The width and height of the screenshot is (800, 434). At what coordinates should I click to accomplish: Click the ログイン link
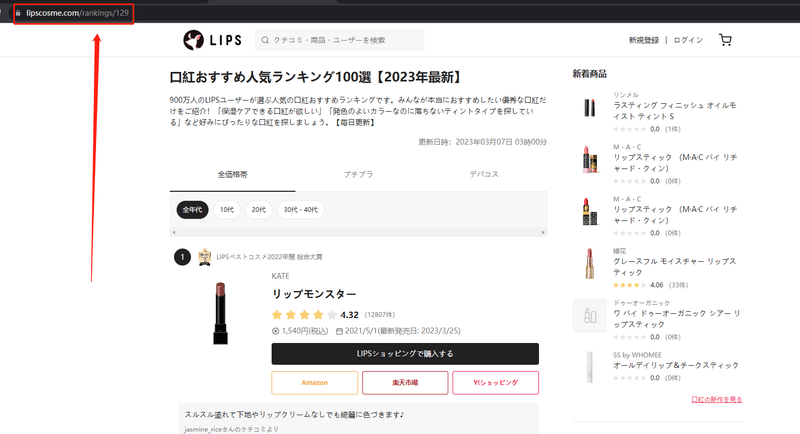click(x=688, y=40)
